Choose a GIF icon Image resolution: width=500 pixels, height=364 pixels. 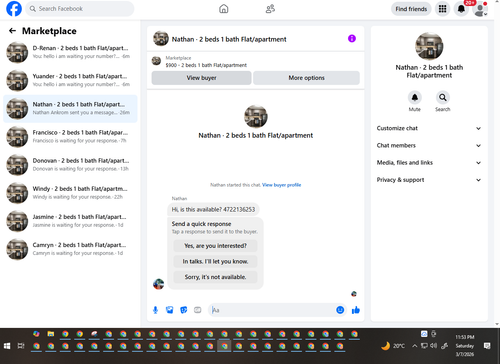pos(198,310)
